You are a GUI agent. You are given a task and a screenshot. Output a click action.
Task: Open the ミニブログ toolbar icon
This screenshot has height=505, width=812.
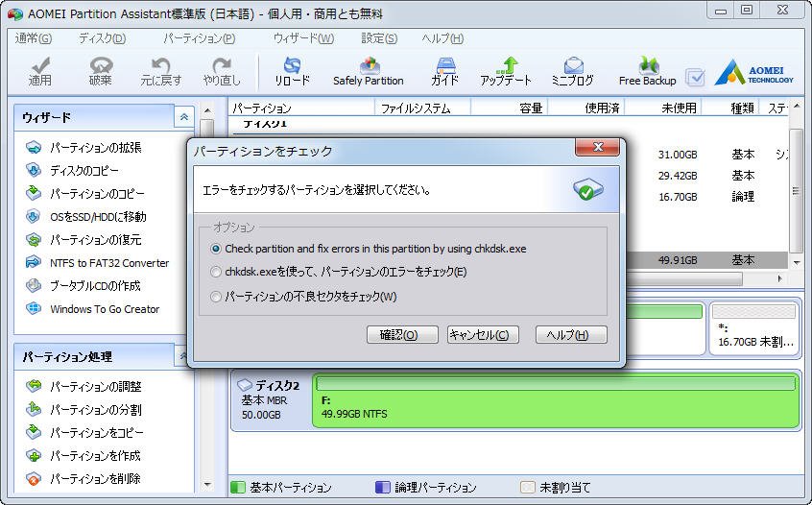[x=572, y=71]
